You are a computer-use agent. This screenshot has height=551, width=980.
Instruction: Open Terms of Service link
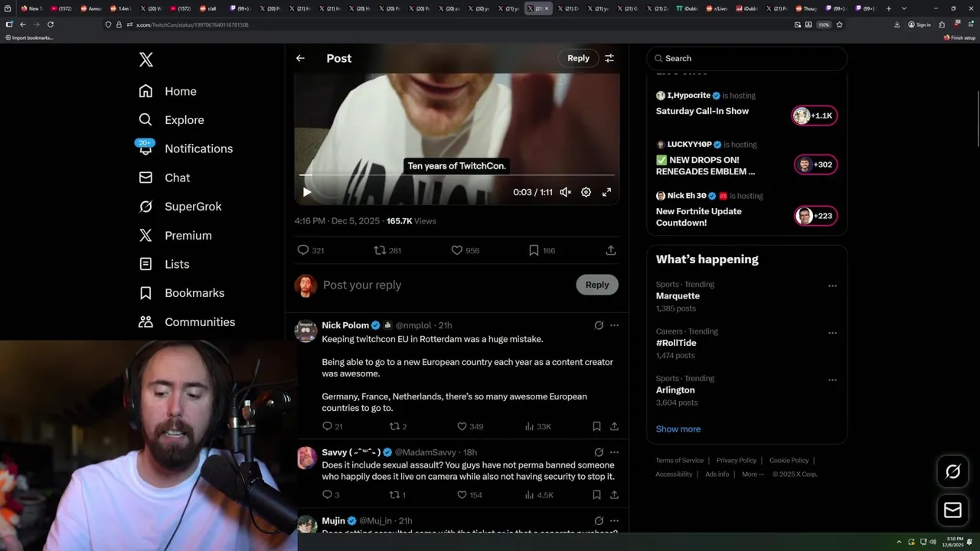(x=679, y=461)
